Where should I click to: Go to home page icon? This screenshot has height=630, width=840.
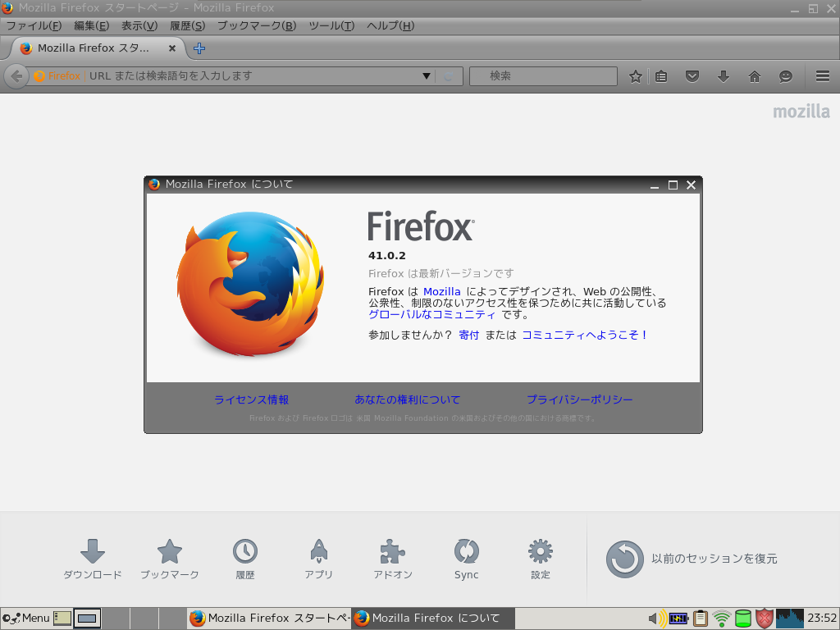(x=755, y=76)
